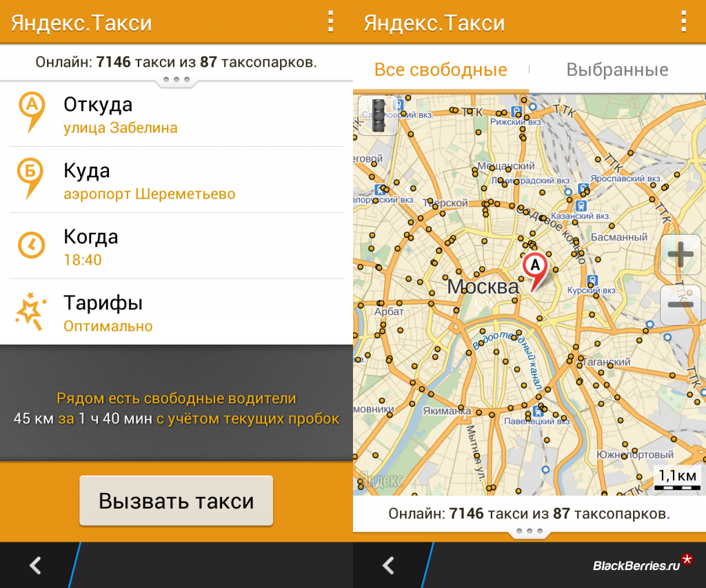
Task: Tap Курский вкз. station icon on map
Action: [592, 280]
